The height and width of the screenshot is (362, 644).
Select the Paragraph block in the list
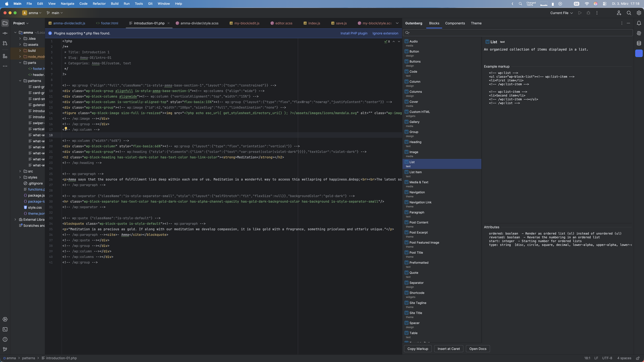442,214
